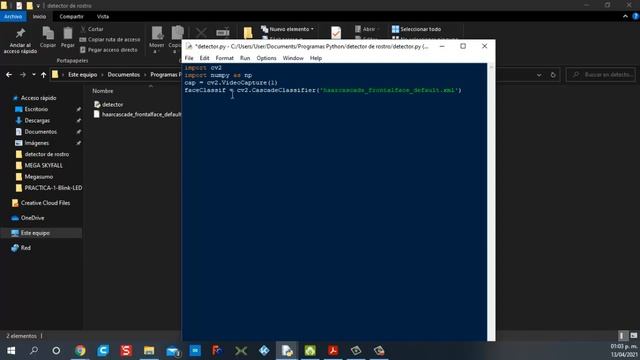Open Cortana circle icon on taskbar
The image size is (640, 360).
click(x=56, y=350)
